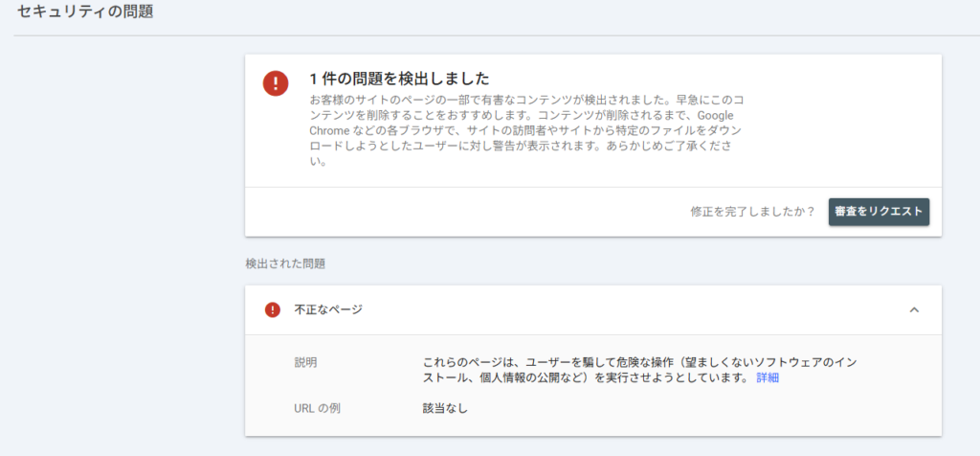
Task: Open the 詳細 link in the description
Action: [x=768, y=378]
